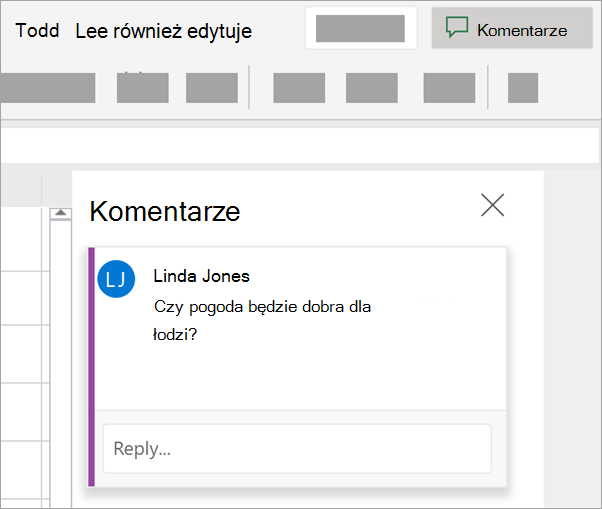The image size is (602, 509).
Task: Click the author name Linda Jones
Action: tap(202, 276)
